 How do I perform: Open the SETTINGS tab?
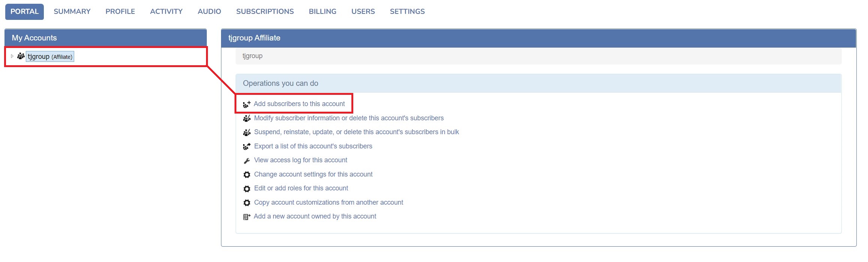(x=407, y=12)
